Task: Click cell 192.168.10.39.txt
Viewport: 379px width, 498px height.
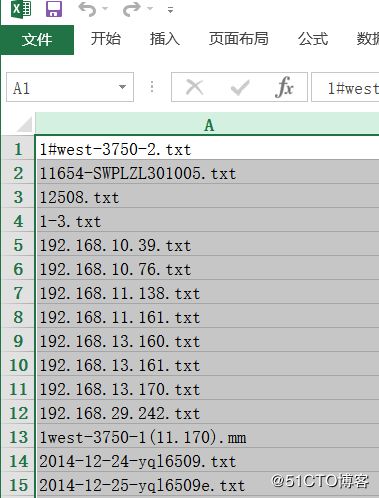Action: click(207, 245)
